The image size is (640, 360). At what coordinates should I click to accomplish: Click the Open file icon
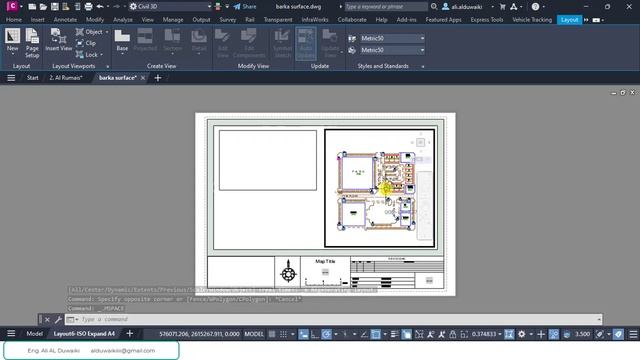[x=43, y=7]
